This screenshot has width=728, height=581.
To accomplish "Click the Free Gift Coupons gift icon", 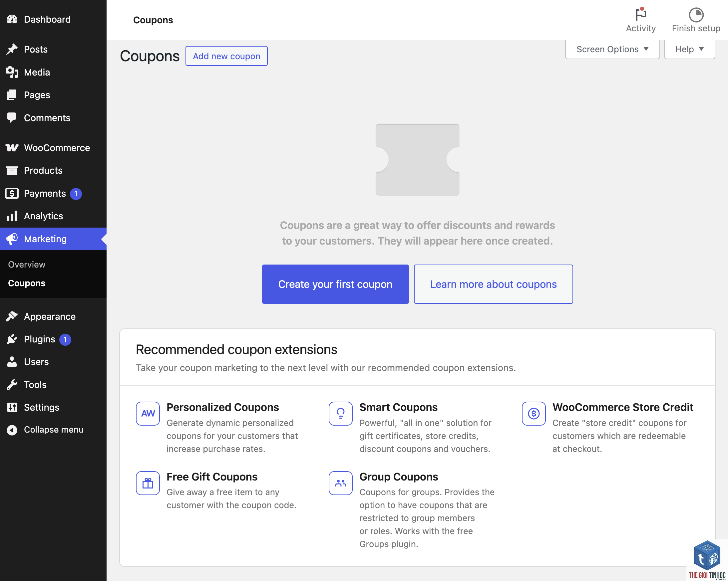I will [x=148, y=483].
